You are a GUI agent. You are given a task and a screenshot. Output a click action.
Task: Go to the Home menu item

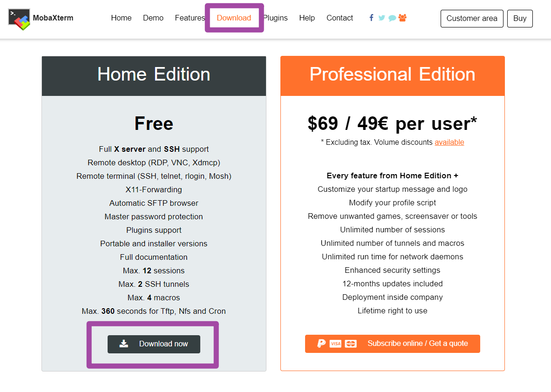point(121,18)
